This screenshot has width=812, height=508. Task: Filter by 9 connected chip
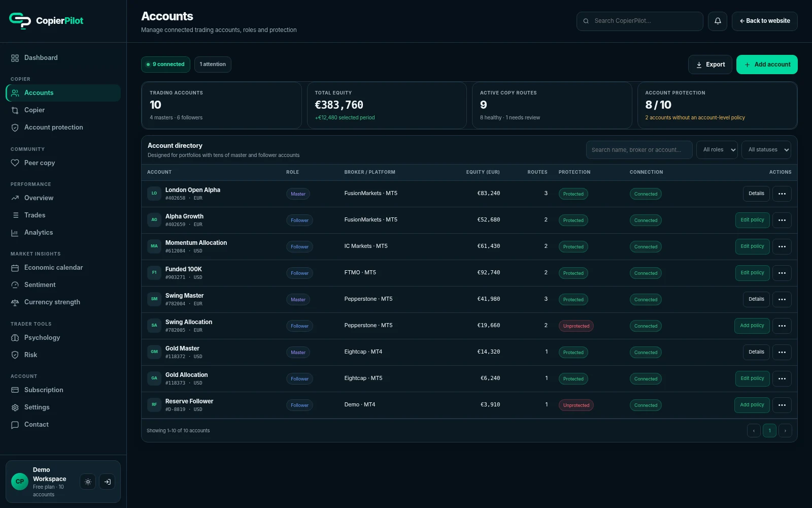tap(165, 65)
